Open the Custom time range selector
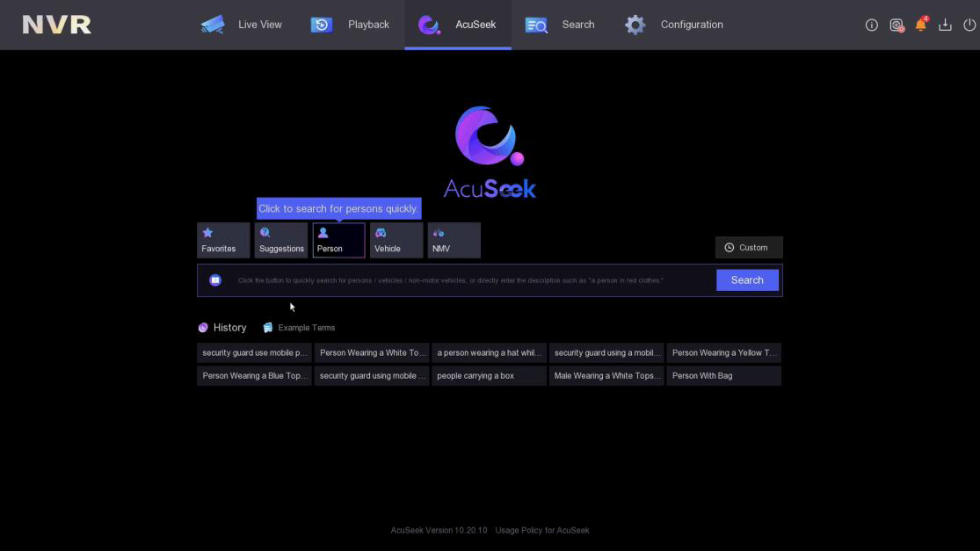Viewport: 980px width, 551px height. pos(748,248)
